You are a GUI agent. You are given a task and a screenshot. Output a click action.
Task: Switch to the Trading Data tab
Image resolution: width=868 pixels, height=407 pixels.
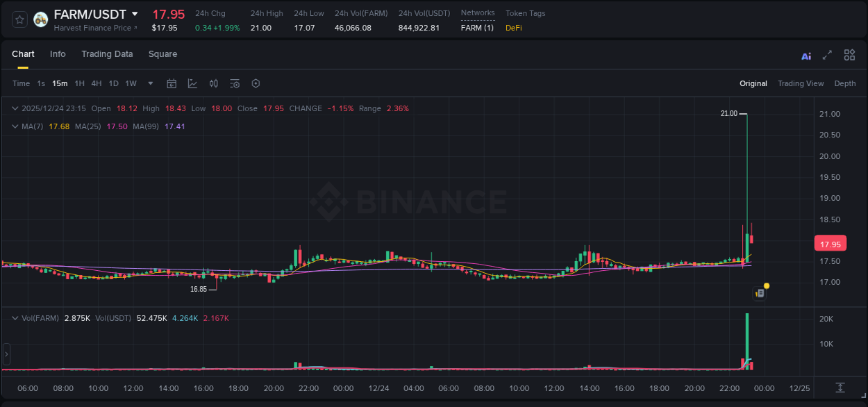click(x=107, y=54)
